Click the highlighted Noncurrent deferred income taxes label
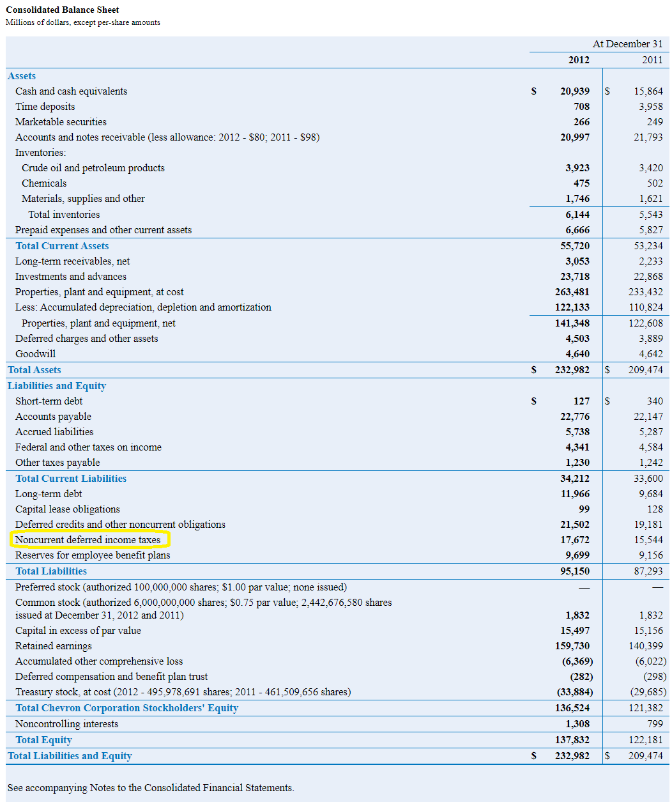The width and height of the screenshot is (672, 802). click(x=88, y=540)
